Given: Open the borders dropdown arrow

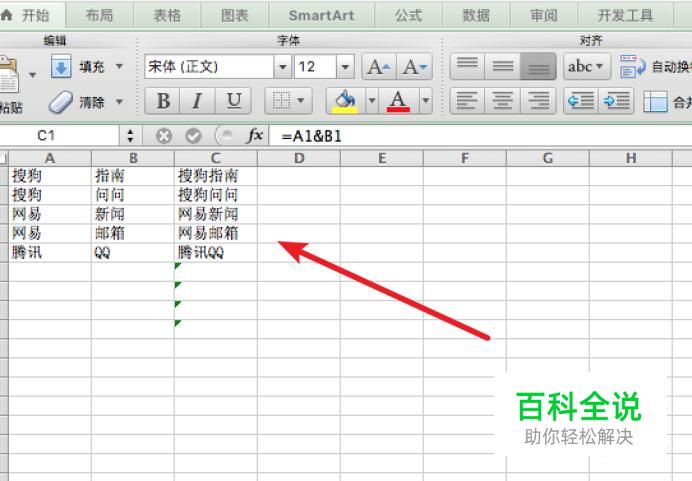Looking at the screenshot, I should click(301, 101).
